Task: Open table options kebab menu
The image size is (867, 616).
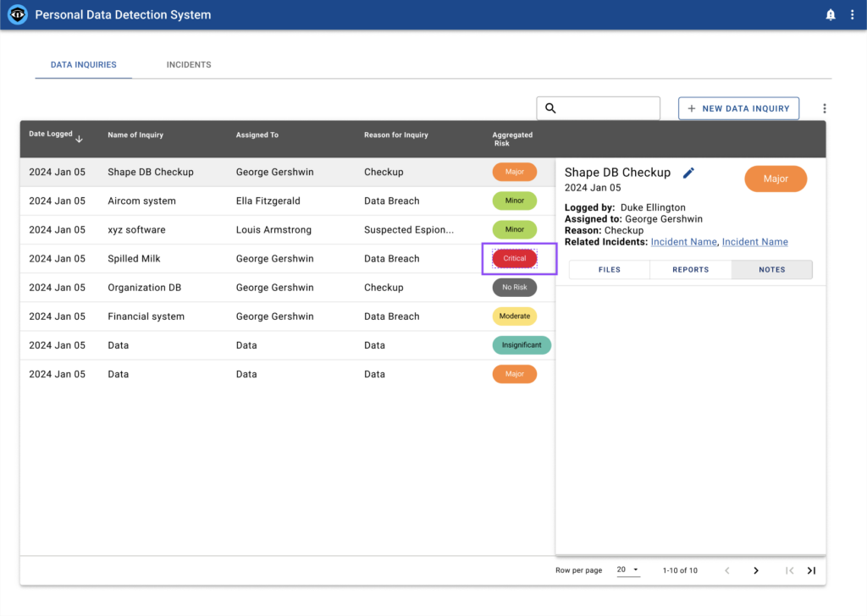Action: (x=825, y=108)
